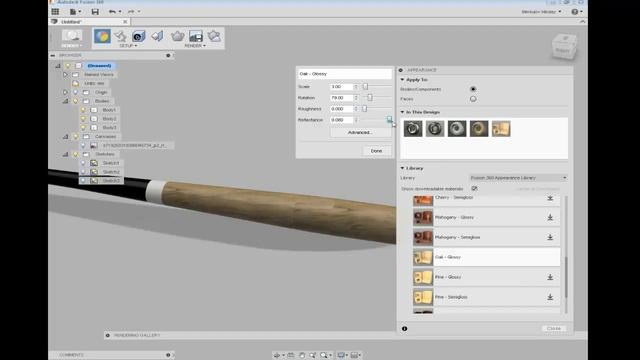640x360 pixels.
Task: Select the Units item in browser
Action: [x=94, y=83]
